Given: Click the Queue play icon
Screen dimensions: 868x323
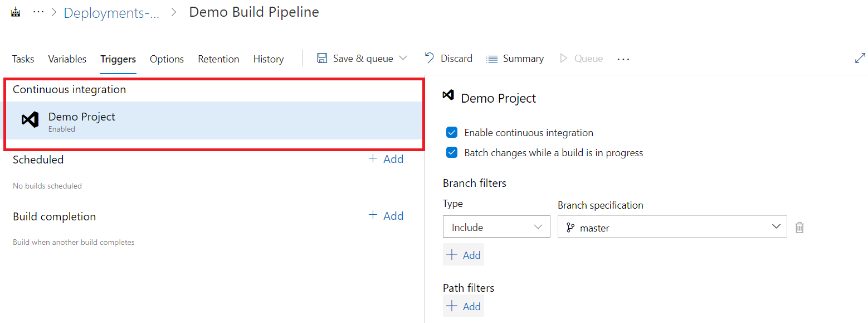Looking at the screenshot, I should pos(563,58).
